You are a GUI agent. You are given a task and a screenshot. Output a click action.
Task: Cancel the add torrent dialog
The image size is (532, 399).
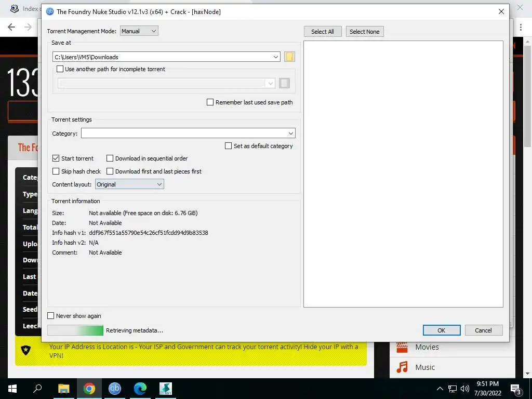coord(484,330)
